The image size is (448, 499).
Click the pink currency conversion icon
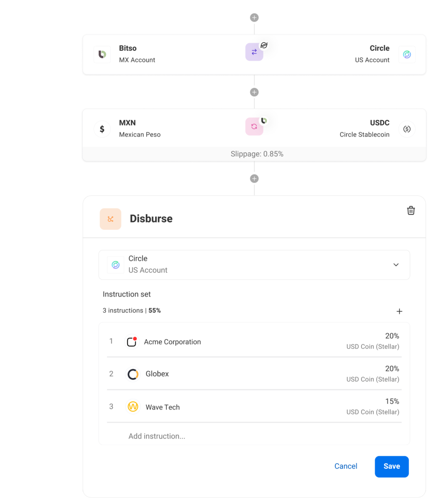click(254, 126)
